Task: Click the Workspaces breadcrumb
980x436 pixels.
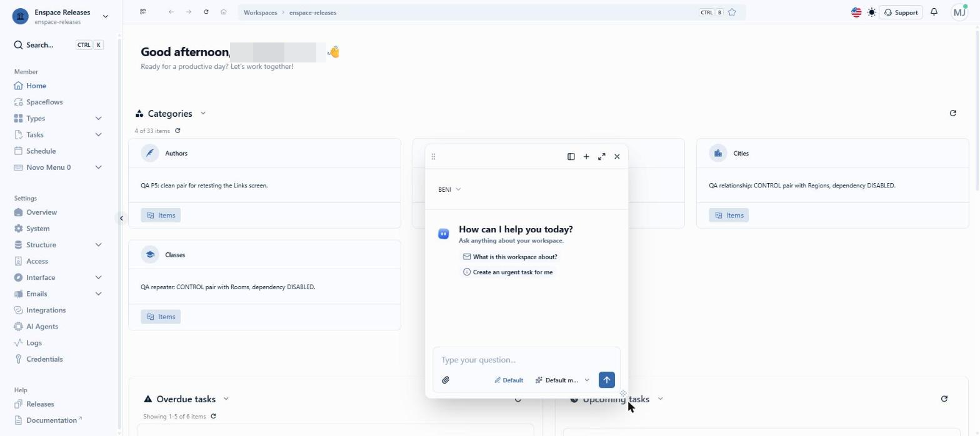Action: click(x=260, y=12)
